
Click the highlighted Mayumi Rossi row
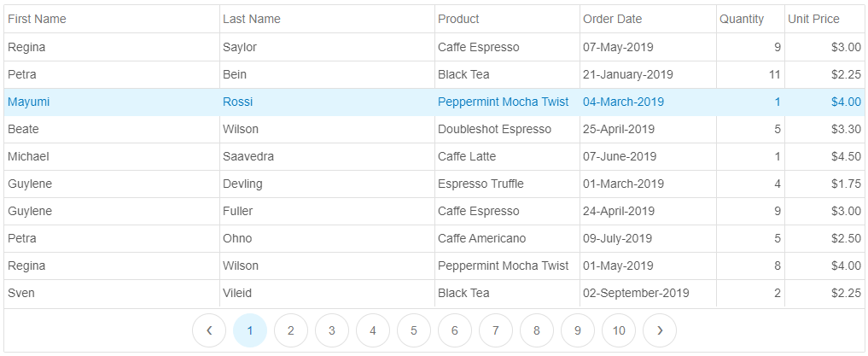[x=434, y=102]
